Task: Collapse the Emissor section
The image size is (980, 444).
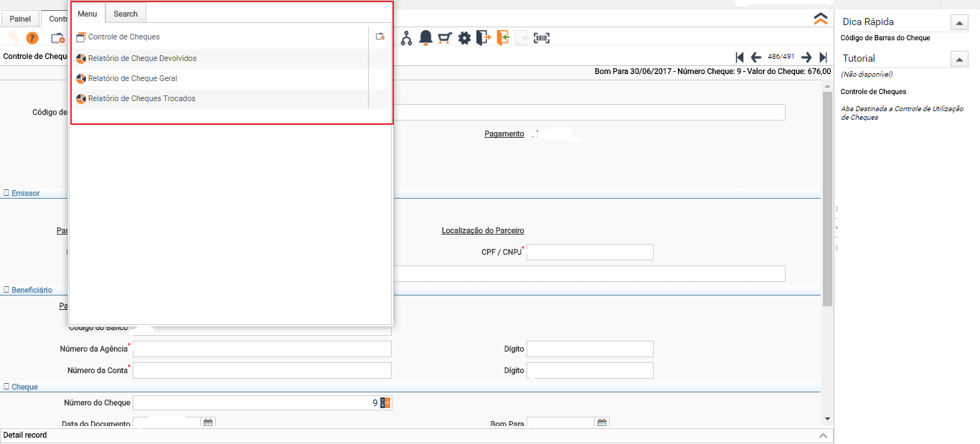Action: pyautogui.click(x=7, y=193)
